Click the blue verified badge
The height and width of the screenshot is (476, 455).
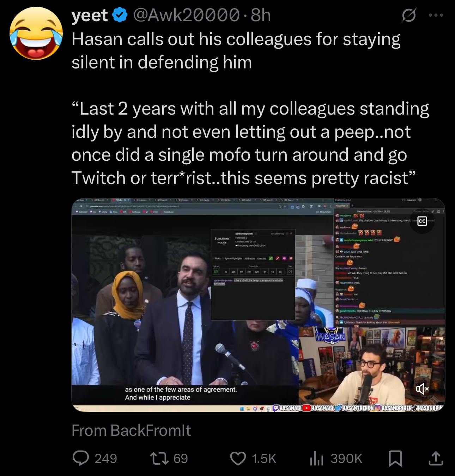tap(120, 15)
